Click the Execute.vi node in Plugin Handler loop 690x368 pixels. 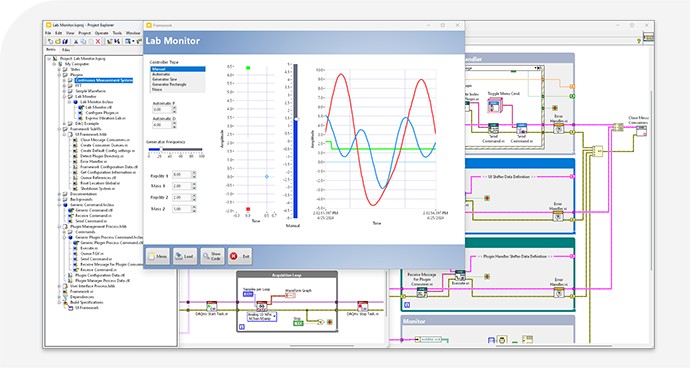(x=460, y=275)
